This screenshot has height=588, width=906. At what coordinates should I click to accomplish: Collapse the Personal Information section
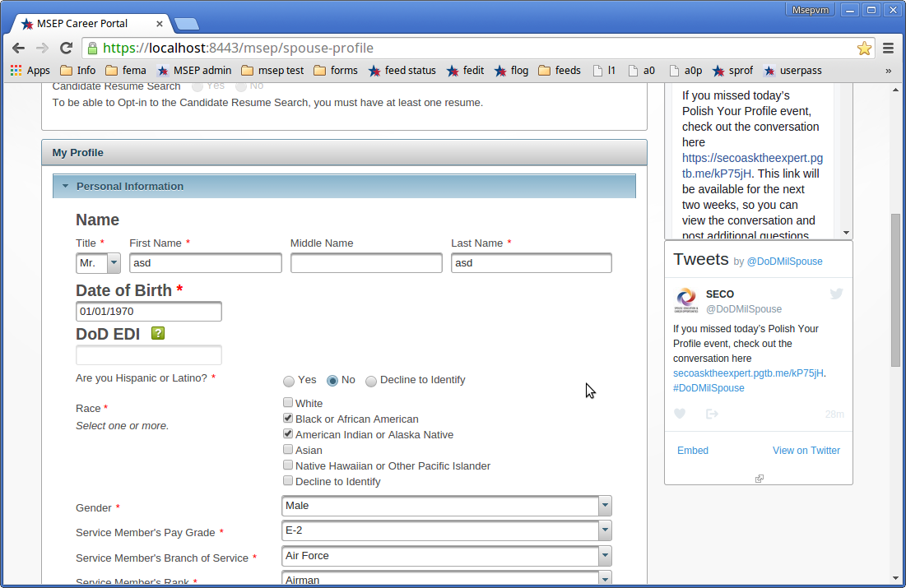point(344,186)
